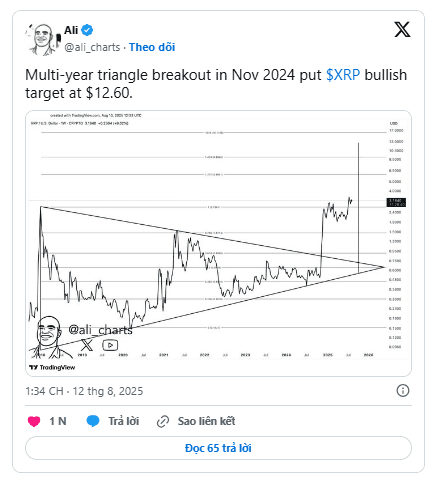Click the blue verified badge
The image size is (433, 483).
click(x=88, y=30)
